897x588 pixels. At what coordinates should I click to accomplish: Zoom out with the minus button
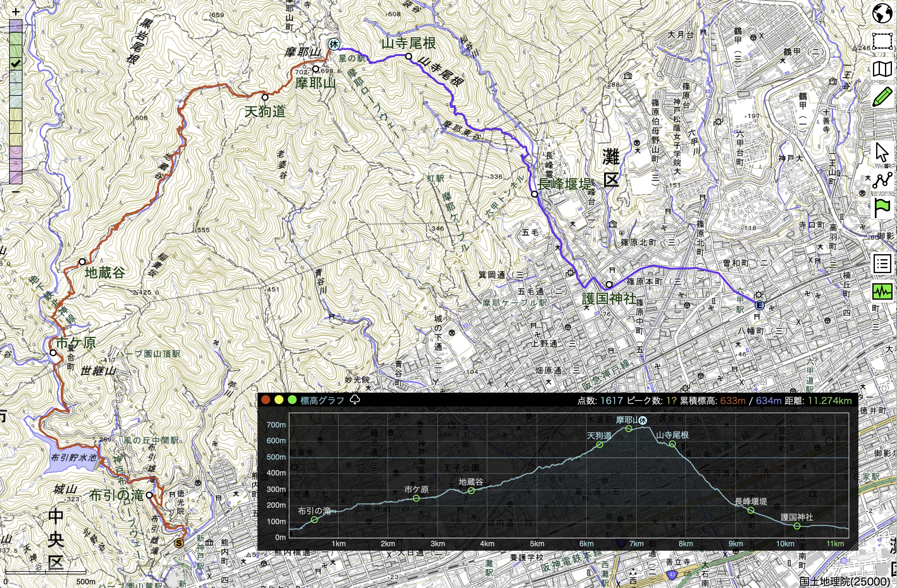point(15,192)
